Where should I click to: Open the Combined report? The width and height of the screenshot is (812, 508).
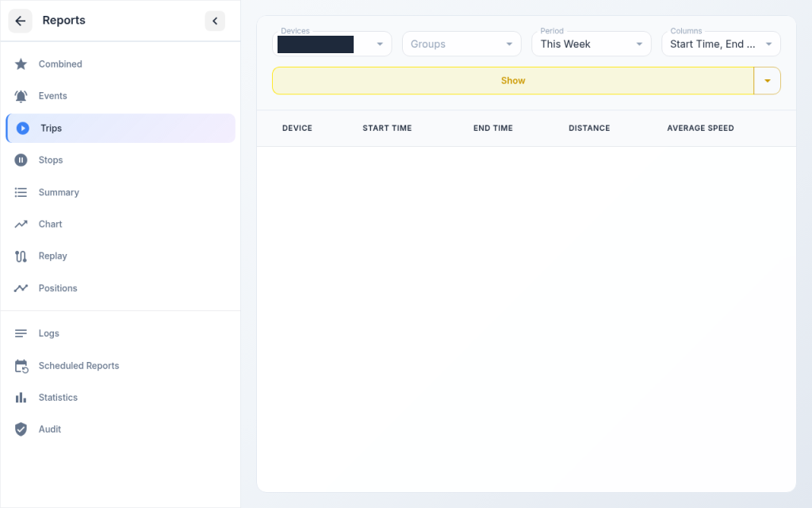click(x=121, y=64)
